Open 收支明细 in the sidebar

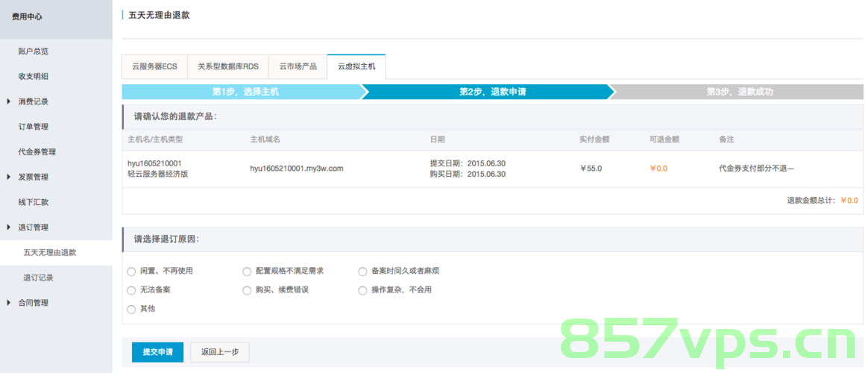click(x=34, y=76)
